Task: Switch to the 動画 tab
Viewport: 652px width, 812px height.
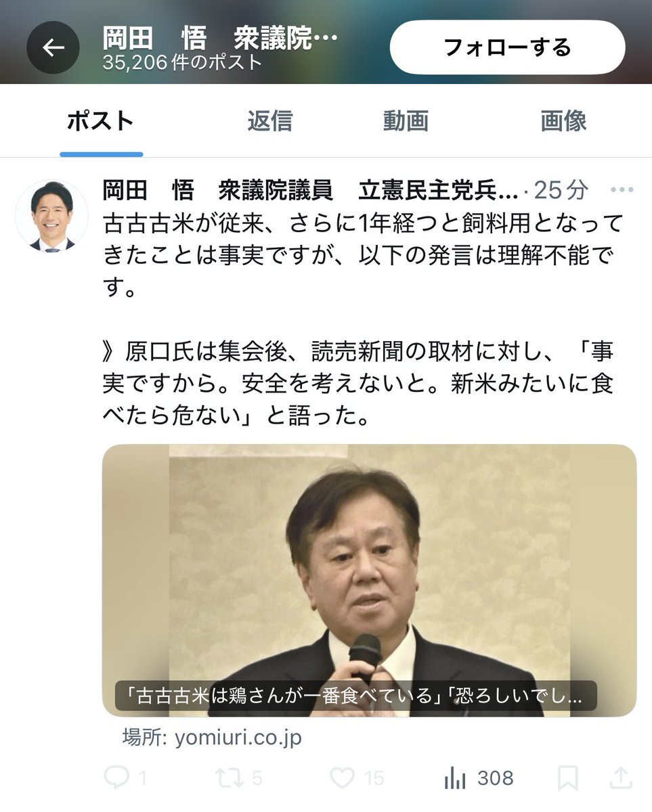Action: point(406,121)
